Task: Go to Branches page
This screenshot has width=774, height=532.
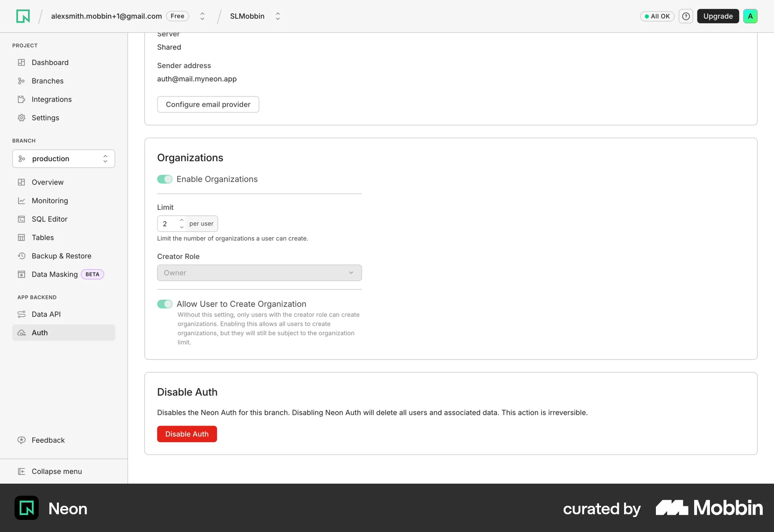Action: click(64, 81)
